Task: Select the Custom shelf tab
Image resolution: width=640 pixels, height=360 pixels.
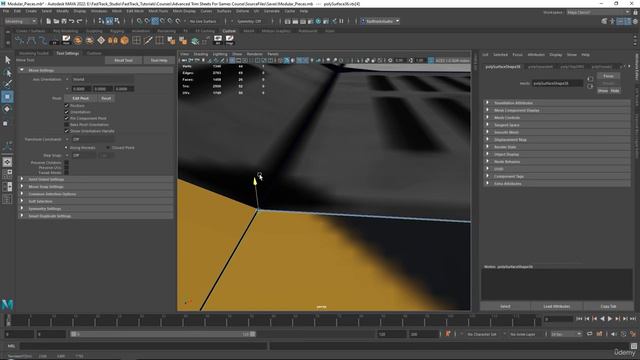Action: (x=229, y=31)
